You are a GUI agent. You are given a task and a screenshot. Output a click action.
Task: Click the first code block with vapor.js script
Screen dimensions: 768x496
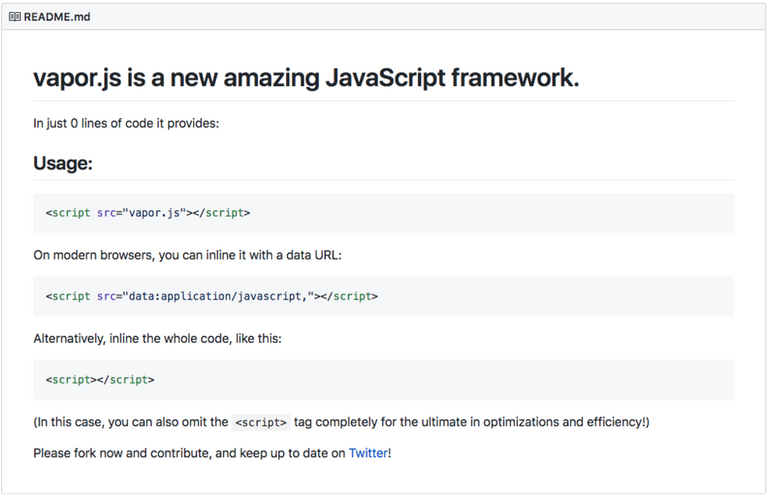click(x=383, y=213)
